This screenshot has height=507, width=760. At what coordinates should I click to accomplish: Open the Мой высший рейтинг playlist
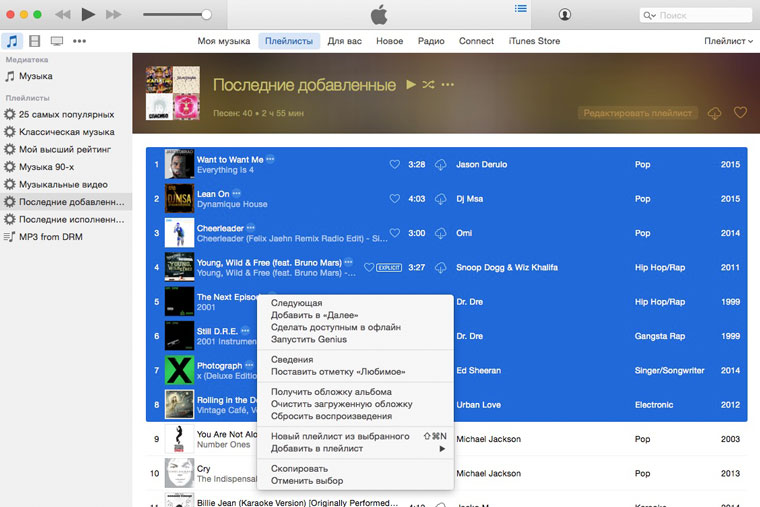(66, 149)
